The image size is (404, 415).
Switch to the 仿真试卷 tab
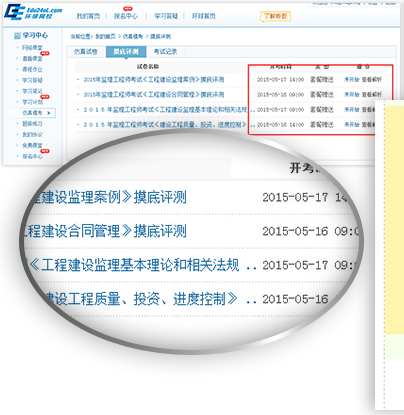tap(86, 52)
